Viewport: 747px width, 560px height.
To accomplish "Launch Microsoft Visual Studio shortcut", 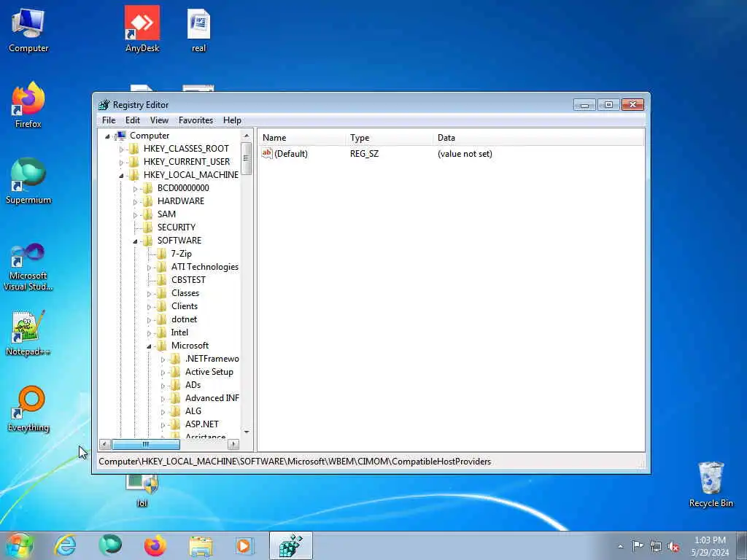I will [x=28, y=267].
